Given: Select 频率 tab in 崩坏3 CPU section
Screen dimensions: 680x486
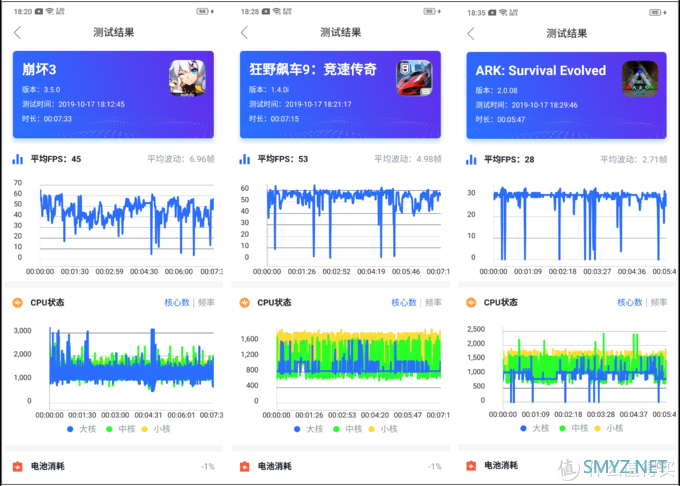Looking at the screenshot, I should pos(206,302).
